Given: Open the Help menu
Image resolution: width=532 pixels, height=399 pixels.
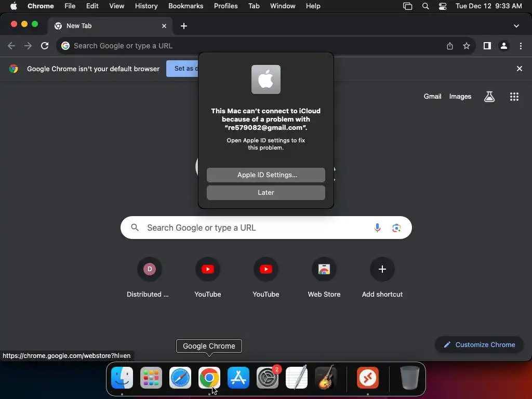Looking at the screenshot, I should click(x=313, y=6).
